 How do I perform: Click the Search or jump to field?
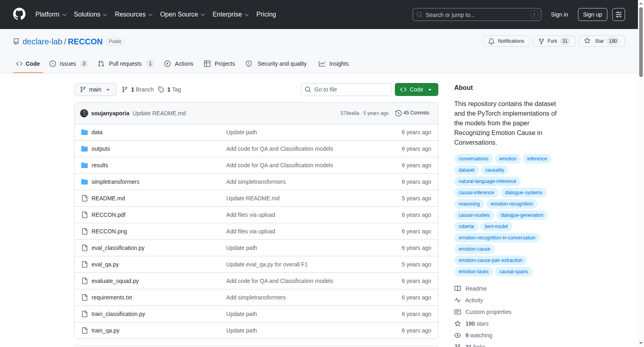tap(477, 15)
